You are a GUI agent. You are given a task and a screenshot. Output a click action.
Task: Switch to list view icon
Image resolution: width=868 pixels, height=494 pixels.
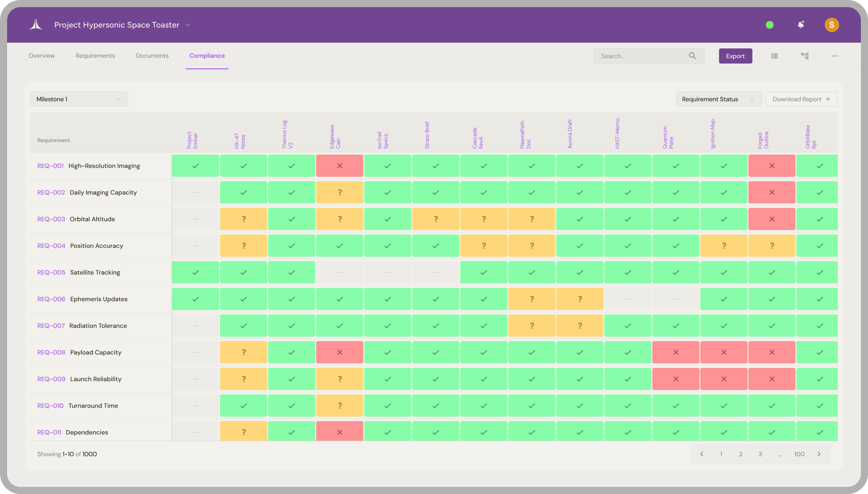click(774, 56)
